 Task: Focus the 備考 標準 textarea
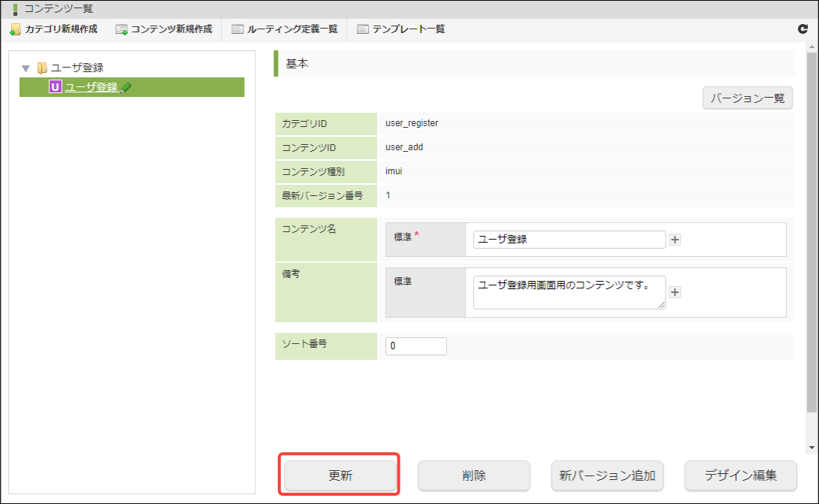coord(570,292)
